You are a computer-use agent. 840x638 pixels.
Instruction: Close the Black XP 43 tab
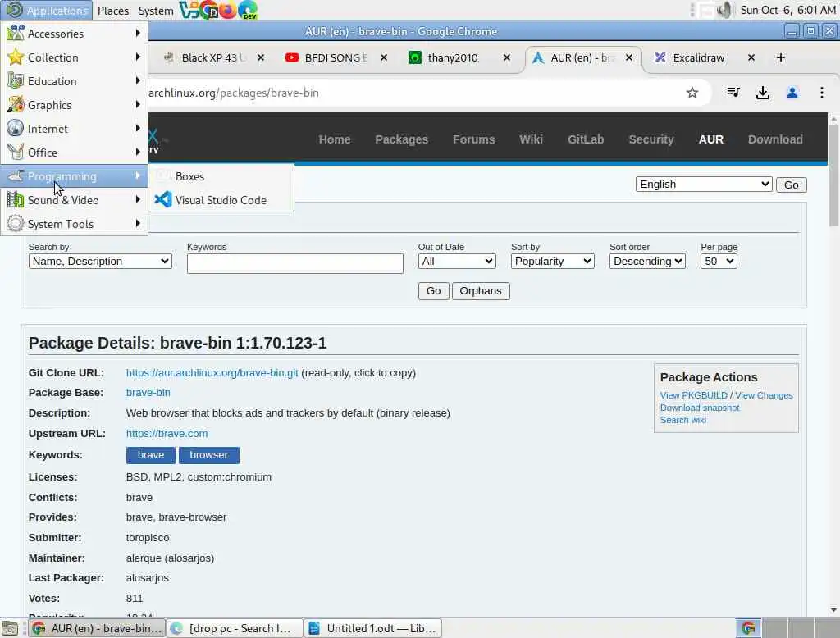click(x=261, y=57)
